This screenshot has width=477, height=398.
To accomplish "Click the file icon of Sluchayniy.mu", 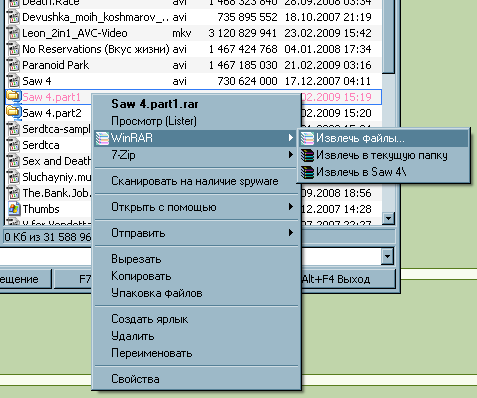I will point(14,177).
